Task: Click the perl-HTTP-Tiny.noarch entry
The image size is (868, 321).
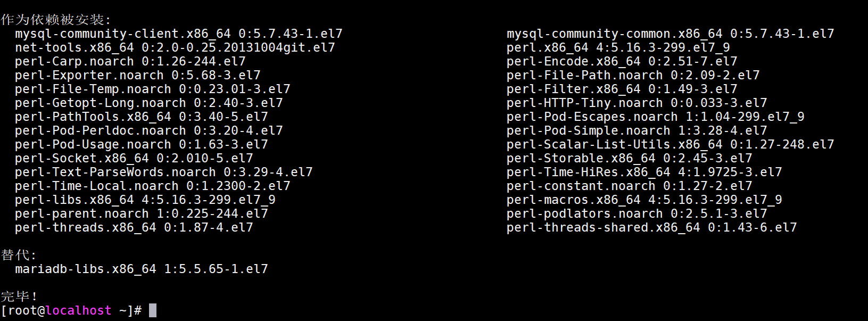Action: 637,103
